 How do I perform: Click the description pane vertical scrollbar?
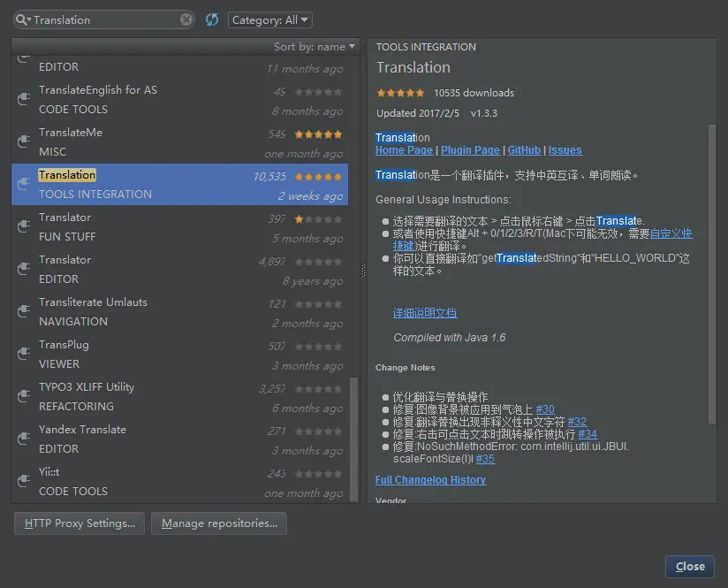[x=712, y=274]
